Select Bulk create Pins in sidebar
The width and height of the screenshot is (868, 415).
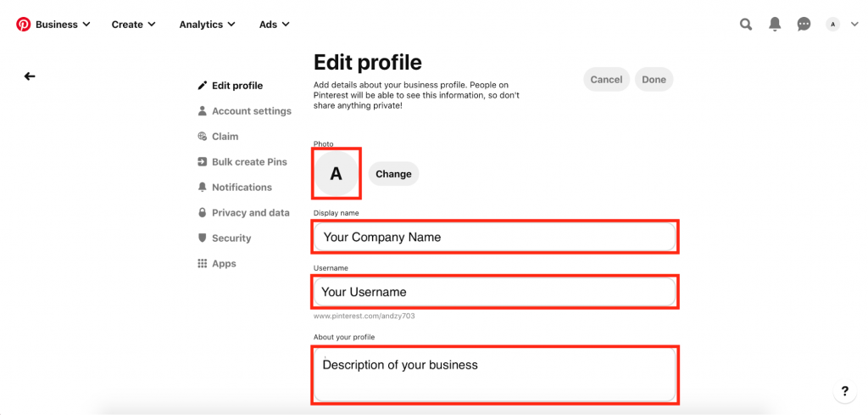[x=249, y=162]
